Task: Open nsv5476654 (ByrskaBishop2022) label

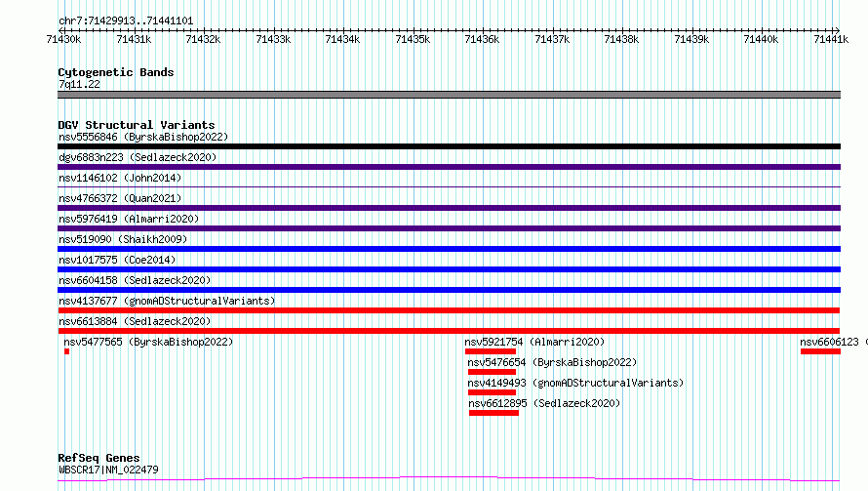Action: tap(552, 362)
